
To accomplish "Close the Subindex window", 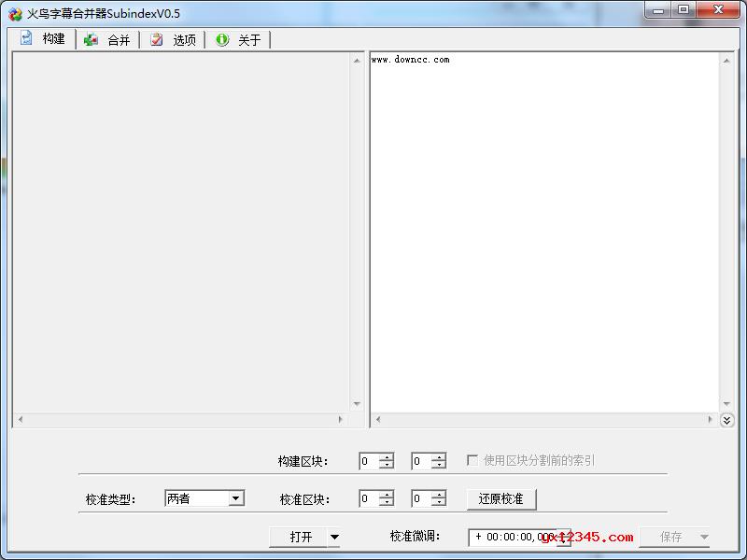I will point(718,10).
